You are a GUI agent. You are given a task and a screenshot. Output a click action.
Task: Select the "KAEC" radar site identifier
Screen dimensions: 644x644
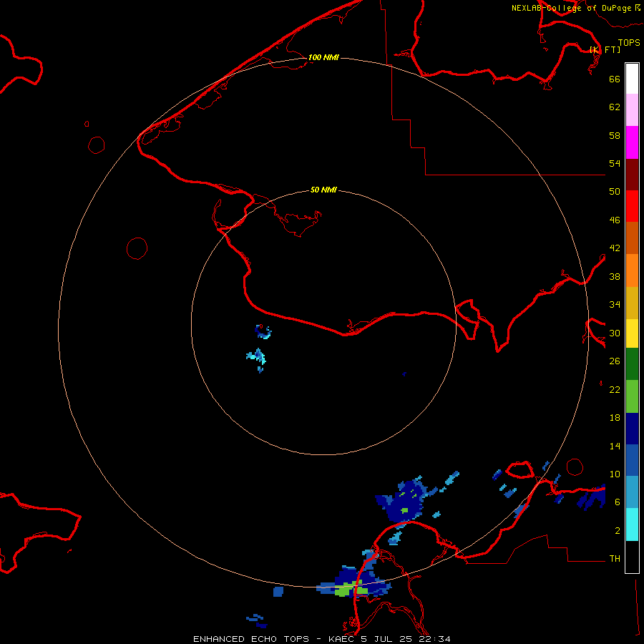point(341,639)
